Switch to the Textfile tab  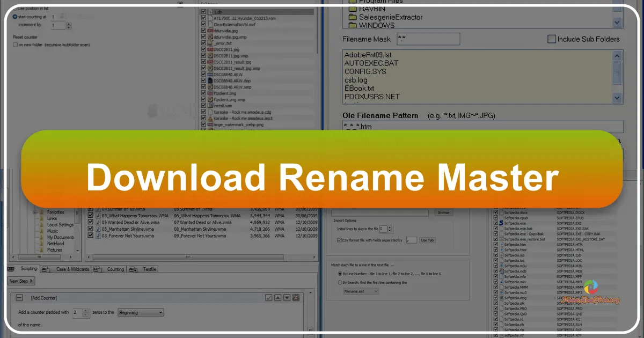point(149,269)
